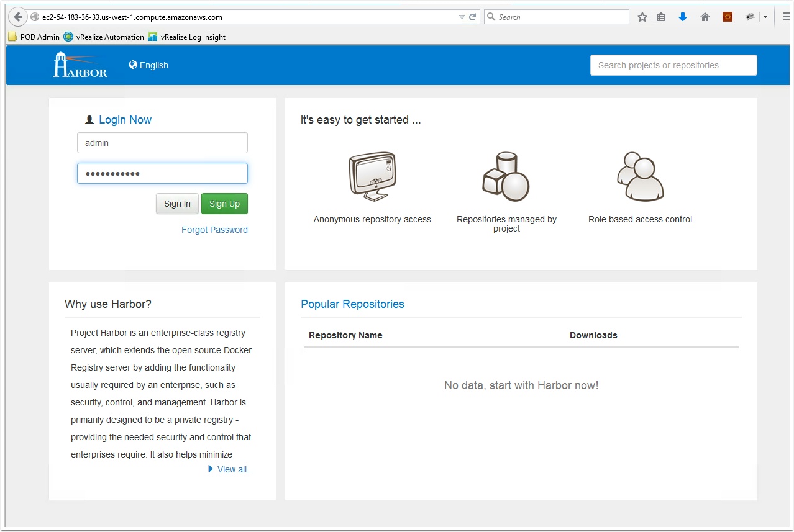Click the 'No data, start with Harbor now!' message
Viewport: 794px width, 532px height.
point(521,385)
